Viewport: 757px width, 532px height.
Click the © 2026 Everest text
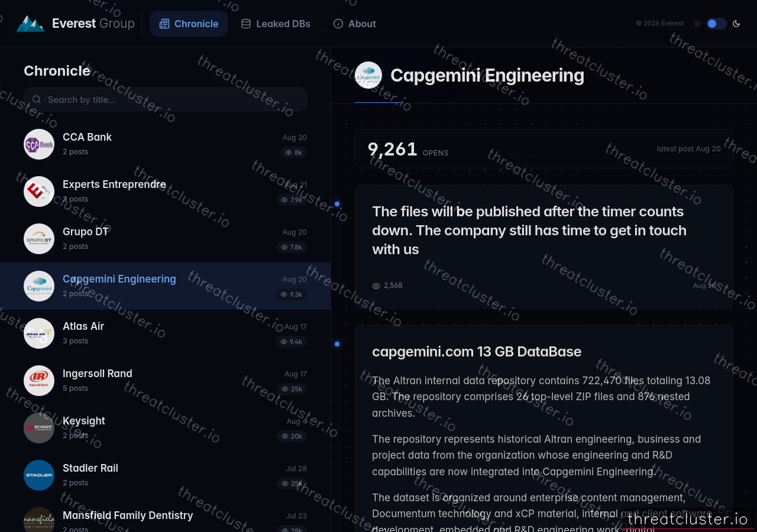tap(660, 24)
